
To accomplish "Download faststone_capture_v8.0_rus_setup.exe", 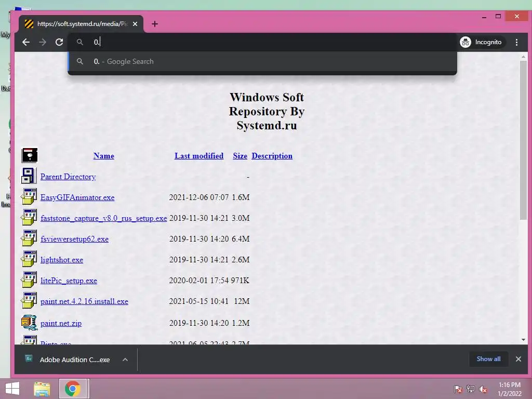I will 103,218.
